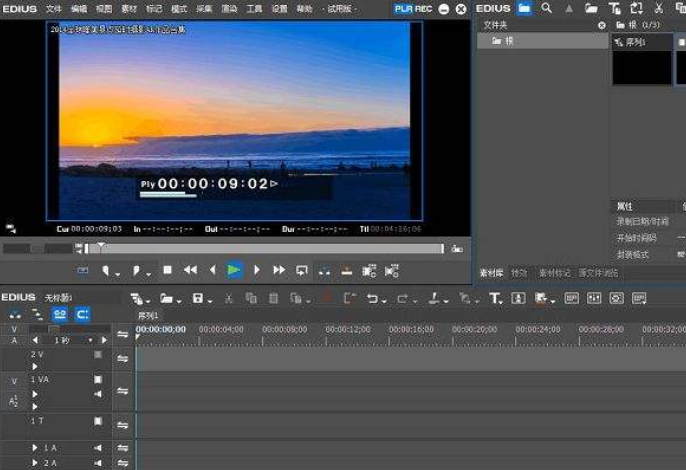Toggle video mute on the 2 V track
Viewport: 686px width, 470px height.
[x=98, y=354]
